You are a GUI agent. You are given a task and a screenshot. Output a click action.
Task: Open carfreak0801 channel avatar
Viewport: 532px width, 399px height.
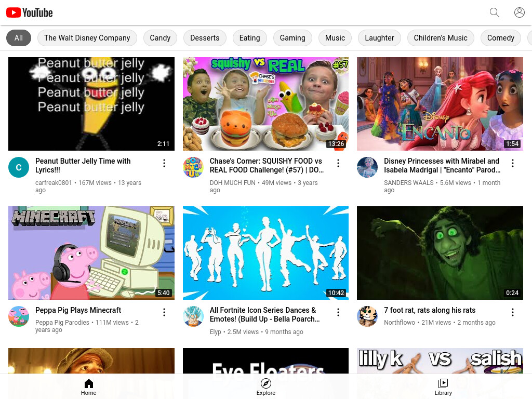pyautogui.click(x=19, y=167)
